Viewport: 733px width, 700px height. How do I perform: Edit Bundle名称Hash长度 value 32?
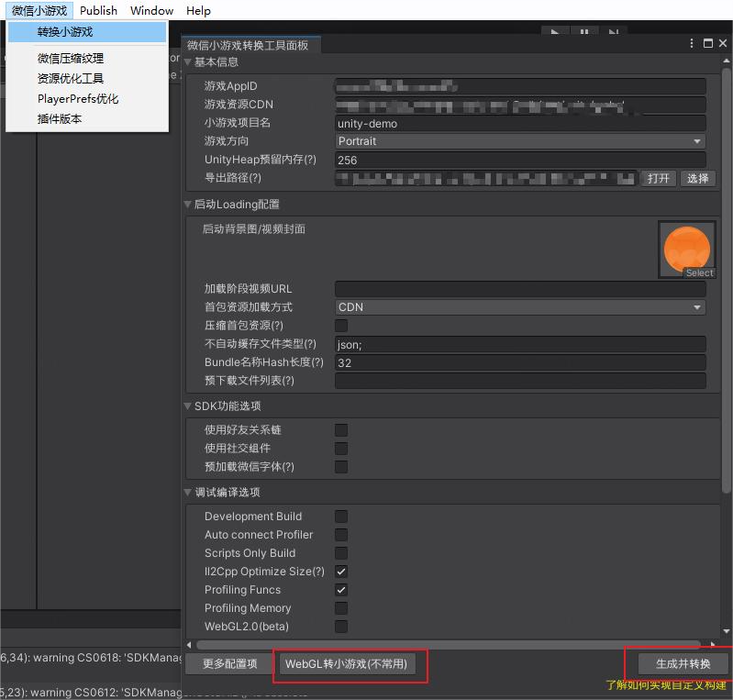[520, 362]
